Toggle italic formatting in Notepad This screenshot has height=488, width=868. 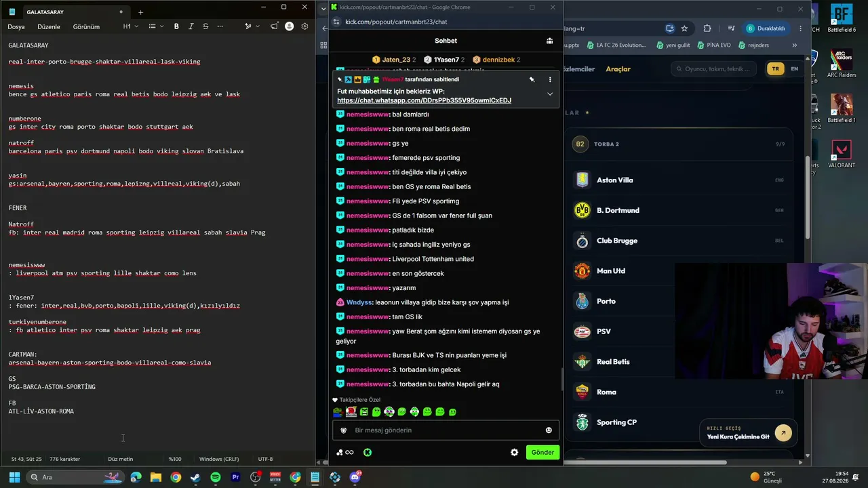coord(191,26)
